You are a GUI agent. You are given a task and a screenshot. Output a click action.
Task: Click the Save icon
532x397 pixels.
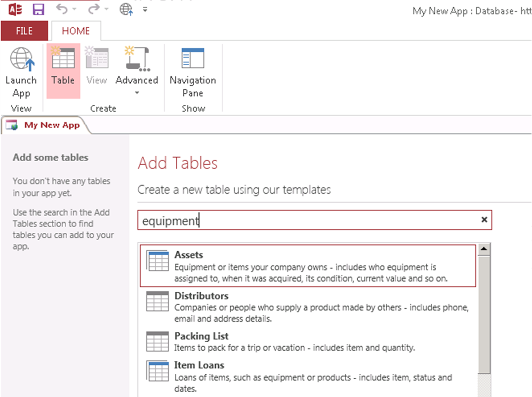[x=38, y=10]
